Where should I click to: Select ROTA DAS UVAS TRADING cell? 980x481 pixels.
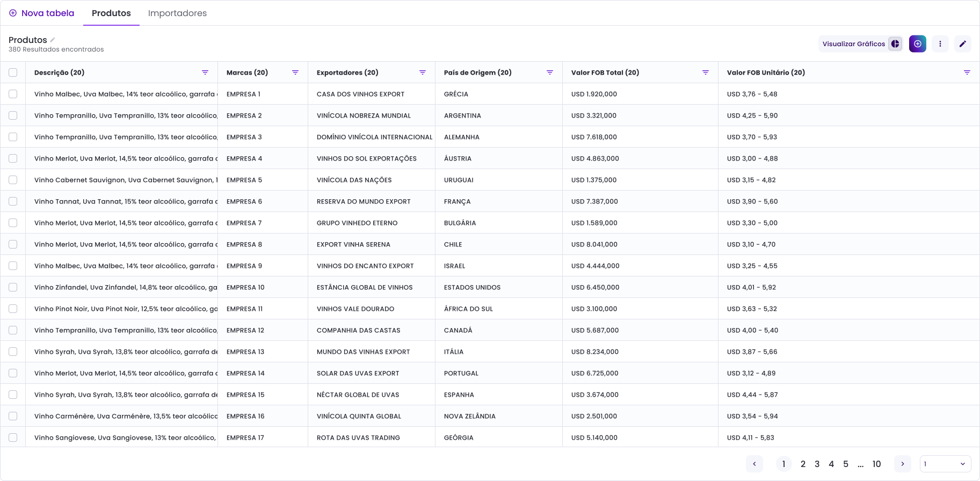coord(372,438)
